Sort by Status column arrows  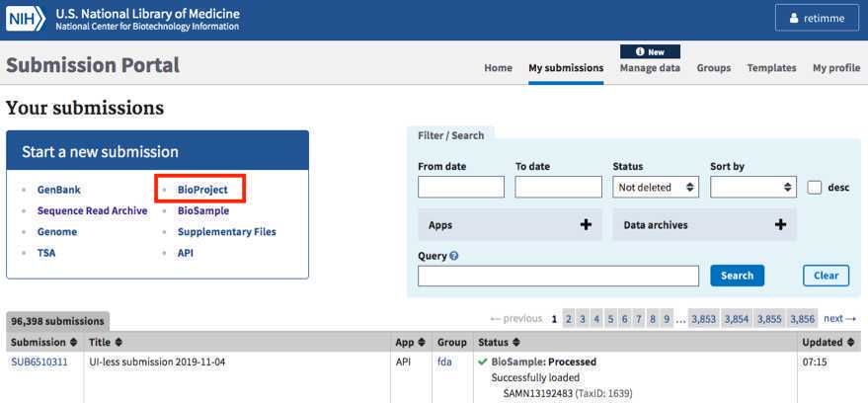pos(515,343)
